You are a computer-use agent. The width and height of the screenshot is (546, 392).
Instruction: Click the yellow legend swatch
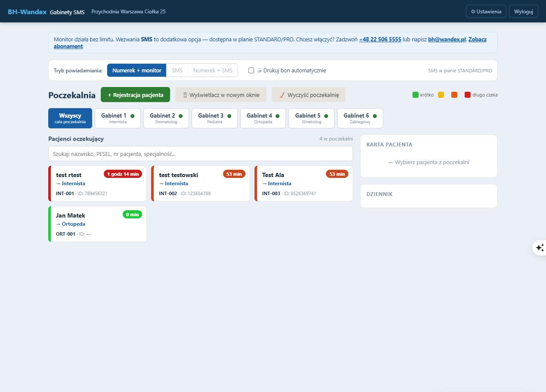coord(441,95)
